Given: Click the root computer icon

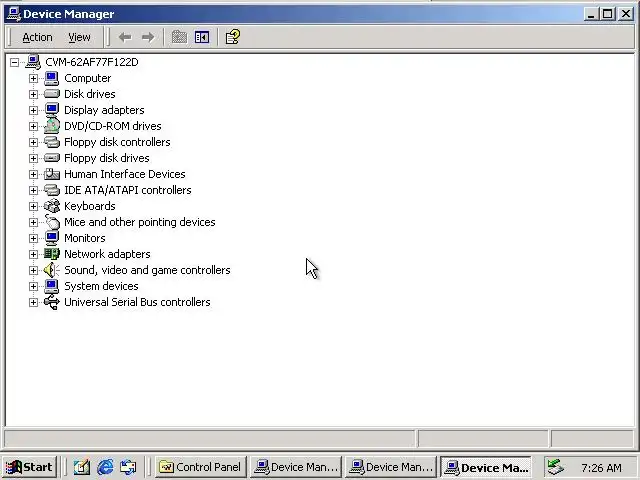Looking at the screenshot, I should coord(33,62).
